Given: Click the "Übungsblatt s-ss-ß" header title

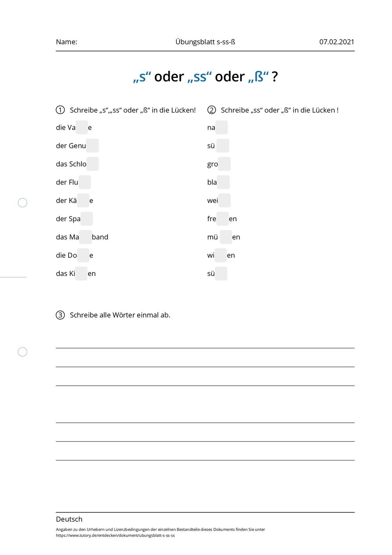Looking at the screenshot, I should click(x=205, y=42).
